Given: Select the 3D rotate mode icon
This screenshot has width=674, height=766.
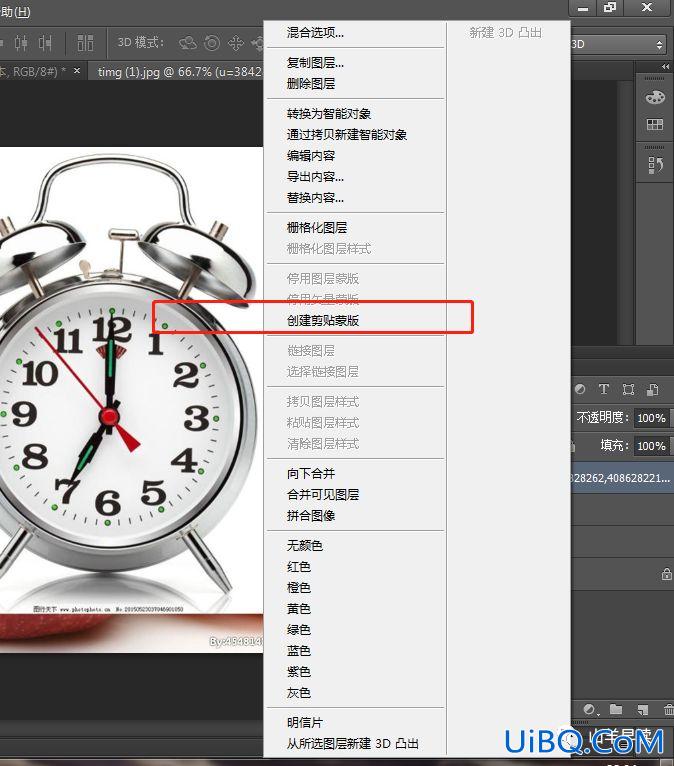Looking at the screenshot, I should pyautogui.click(x=188, y=43).
